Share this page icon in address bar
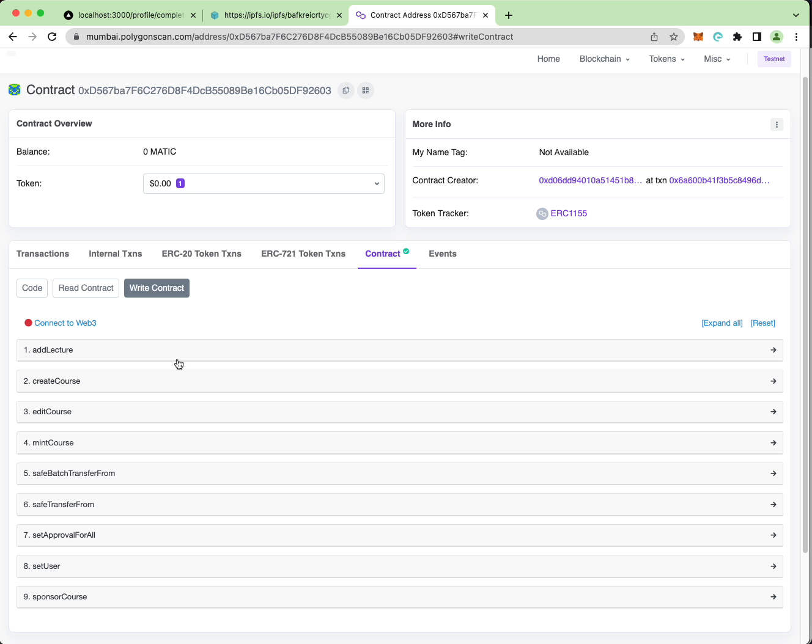The image size is (812, 644). 654,37
